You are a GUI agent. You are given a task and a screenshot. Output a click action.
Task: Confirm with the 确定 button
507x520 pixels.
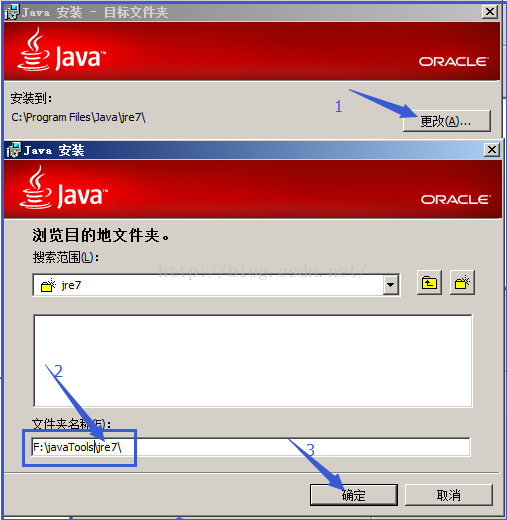354,495
